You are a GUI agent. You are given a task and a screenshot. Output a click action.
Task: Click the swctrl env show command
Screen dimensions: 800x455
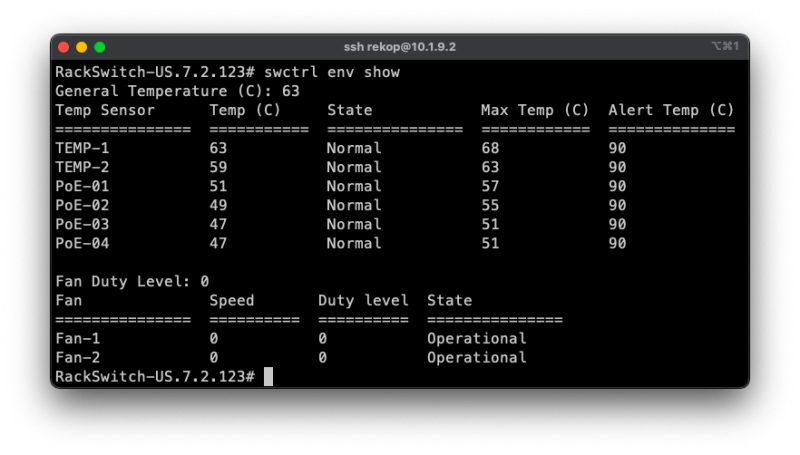point(332,72)
